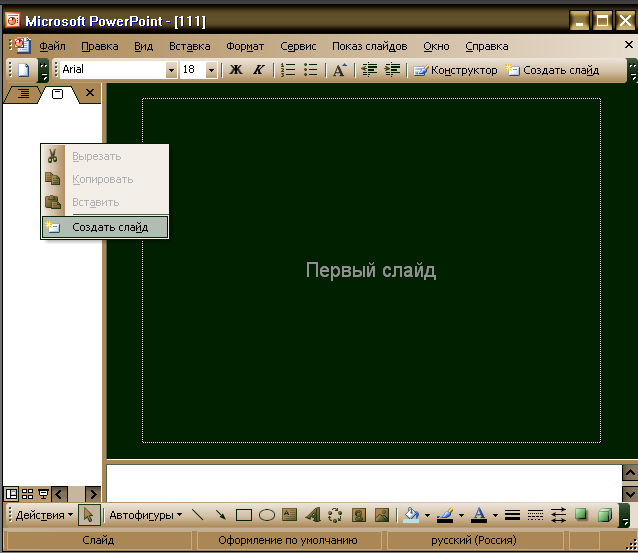Choose Arrow Style tool
The width and height of the screenshot is (638, 553).
[x=558, y=515]
